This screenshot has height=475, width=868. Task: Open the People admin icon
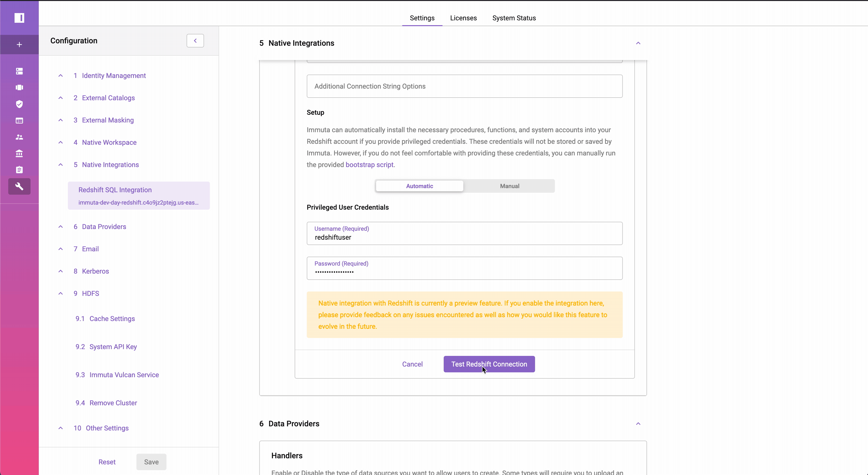click(19, 137)
